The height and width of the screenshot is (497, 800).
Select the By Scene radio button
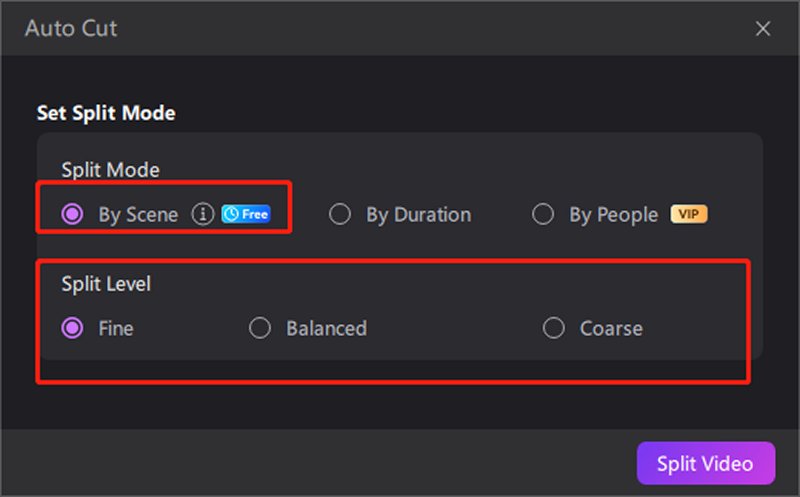(x=72, y=214)
